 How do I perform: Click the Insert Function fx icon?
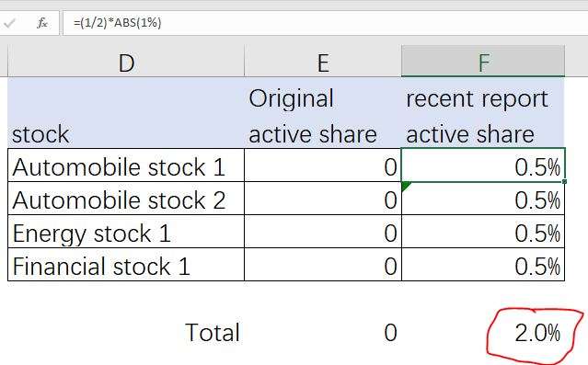(42, 23)
